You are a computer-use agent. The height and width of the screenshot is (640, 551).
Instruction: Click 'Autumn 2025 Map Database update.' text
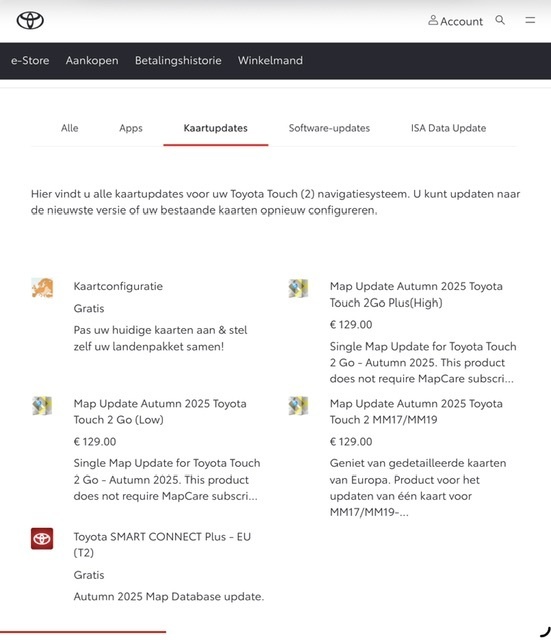pos(169,597)
